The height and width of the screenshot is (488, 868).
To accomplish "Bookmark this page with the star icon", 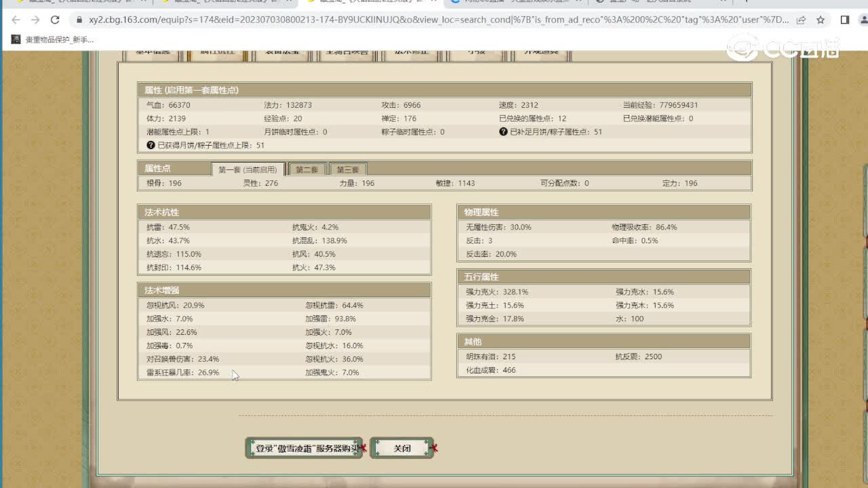I will [821, 20].
